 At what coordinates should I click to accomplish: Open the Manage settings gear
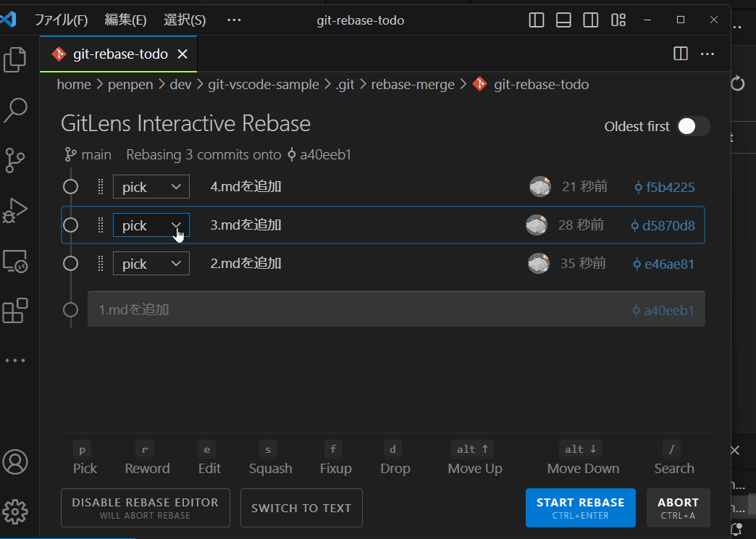(x=15, y=512)
